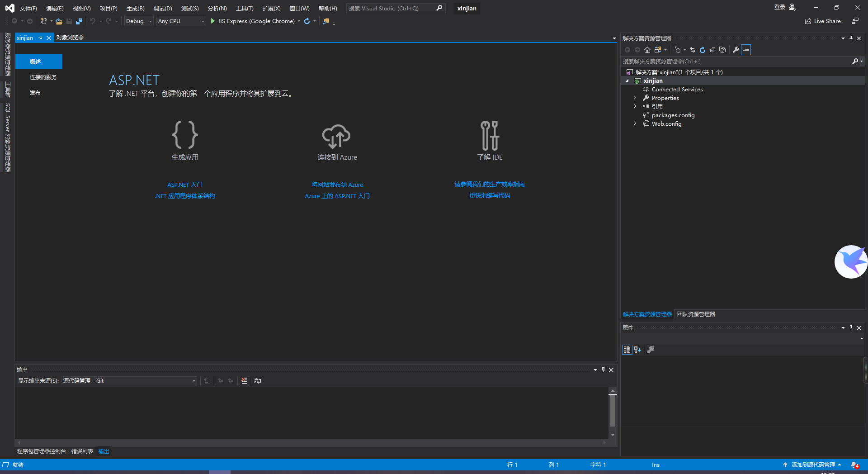
Task: Open the 工具(T) menu
Action: 245,8
